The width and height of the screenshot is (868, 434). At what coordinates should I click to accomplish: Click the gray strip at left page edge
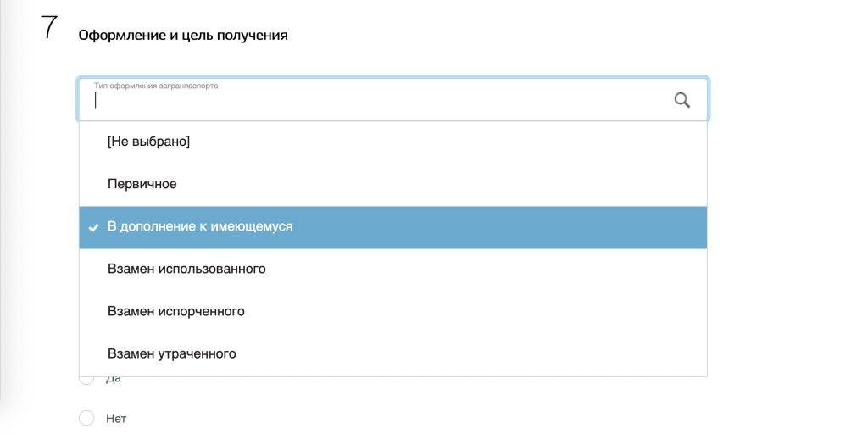pyautogui.click(x=11, y=199)
